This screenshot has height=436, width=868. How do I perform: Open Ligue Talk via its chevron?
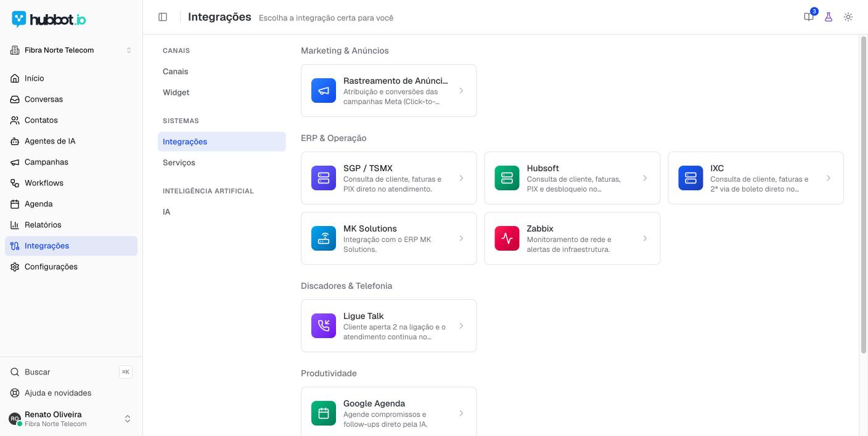[461, 326]
